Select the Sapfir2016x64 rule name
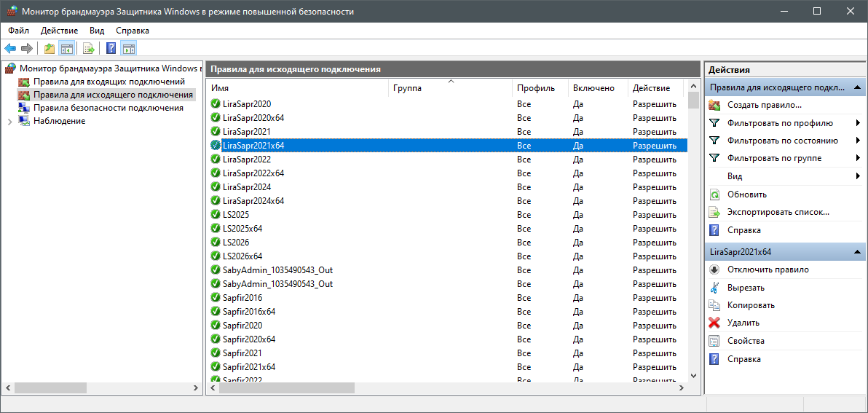868x413 pixels. click(249, 311)
